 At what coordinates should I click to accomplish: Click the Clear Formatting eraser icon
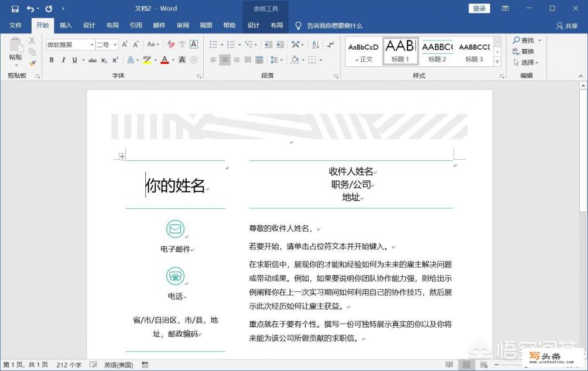171,44
